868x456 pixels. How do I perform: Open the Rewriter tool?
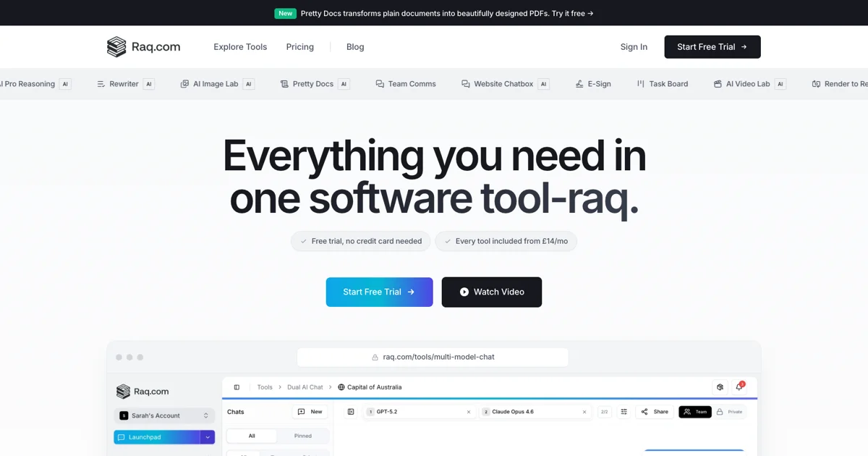[x=124, y=84]
